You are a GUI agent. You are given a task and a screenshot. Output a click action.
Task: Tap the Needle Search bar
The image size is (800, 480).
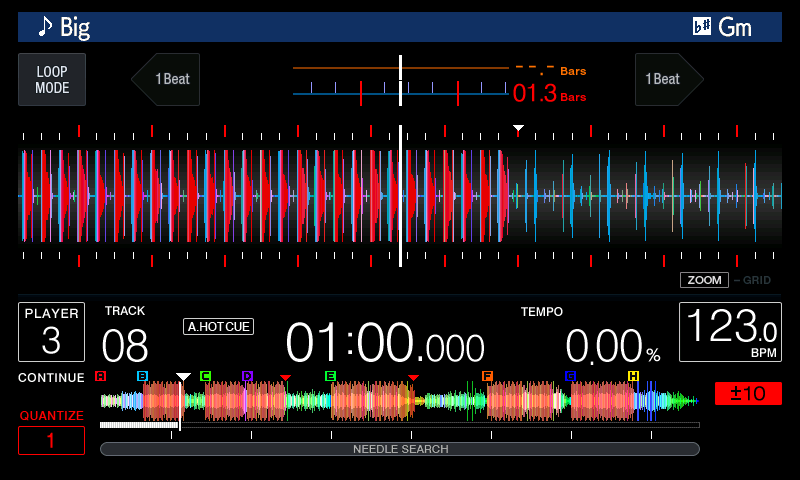(x=400, y=449)
